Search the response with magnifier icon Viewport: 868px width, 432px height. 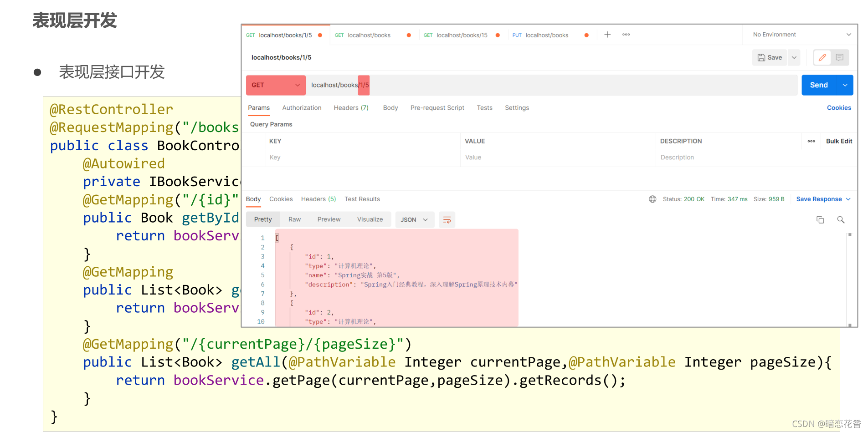(x=841, y=220)
